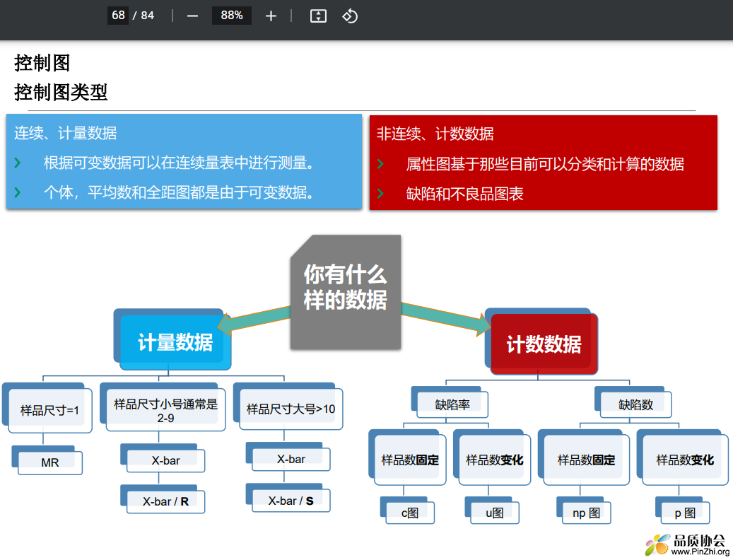Click 样品数变化 under 缺陷率
The image size is (733, 560).
(495, 460)
